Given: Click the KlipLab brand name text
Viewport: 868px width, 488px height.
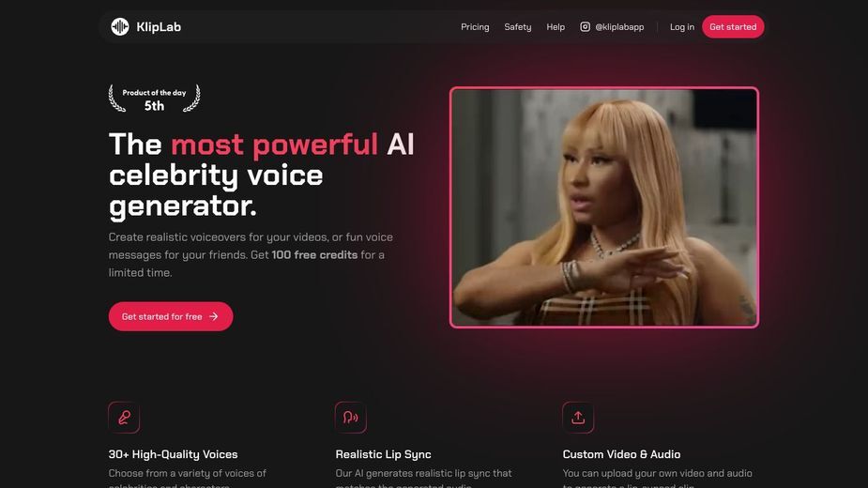Looking at the screenshot, I should pos(159,26).
